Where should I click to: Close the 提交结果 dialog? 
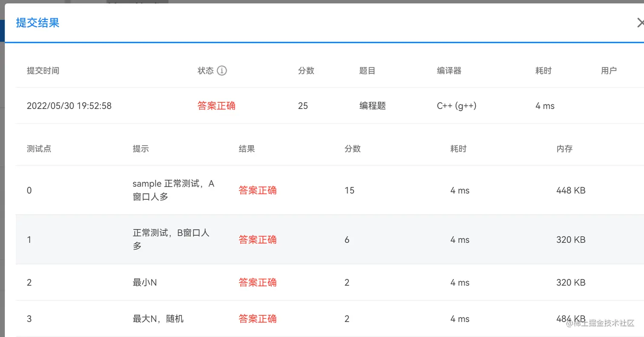coord(640,23)
